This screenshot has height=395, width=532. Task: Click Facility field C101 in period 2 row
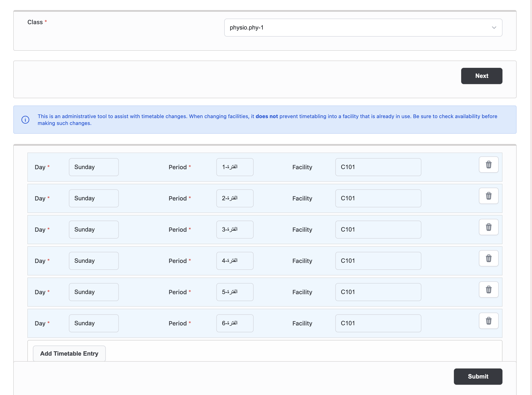(378, 198)
